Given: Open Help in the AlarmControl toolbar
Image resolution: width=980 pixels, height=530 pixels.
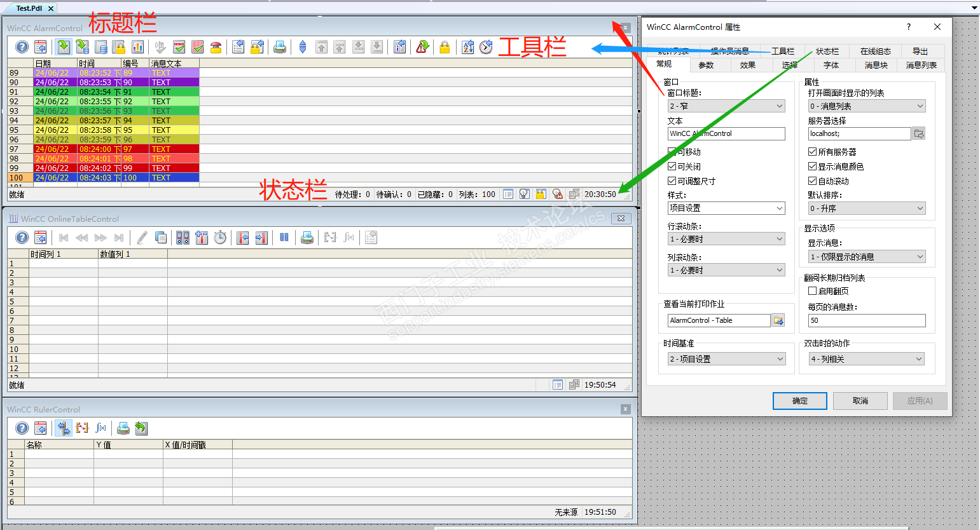Looking at the screenshot, I should coord(22,47).
